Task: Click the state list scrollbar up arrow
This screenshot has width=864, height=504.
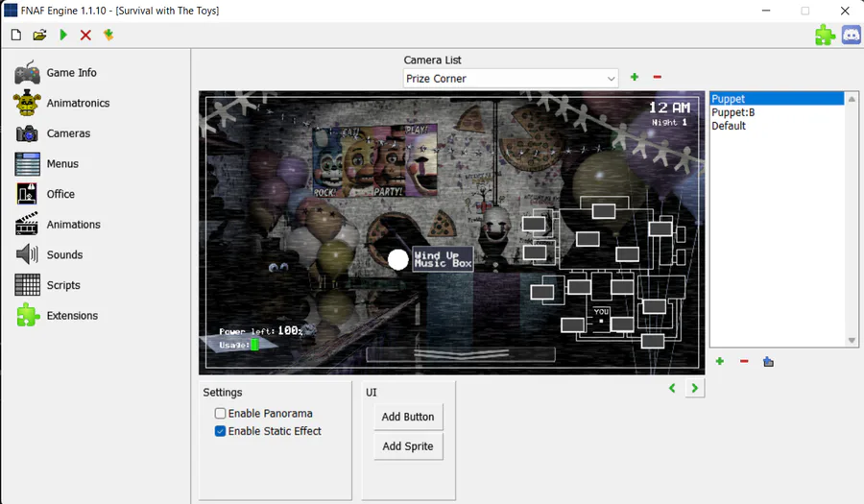Action: tap(852, 99)
